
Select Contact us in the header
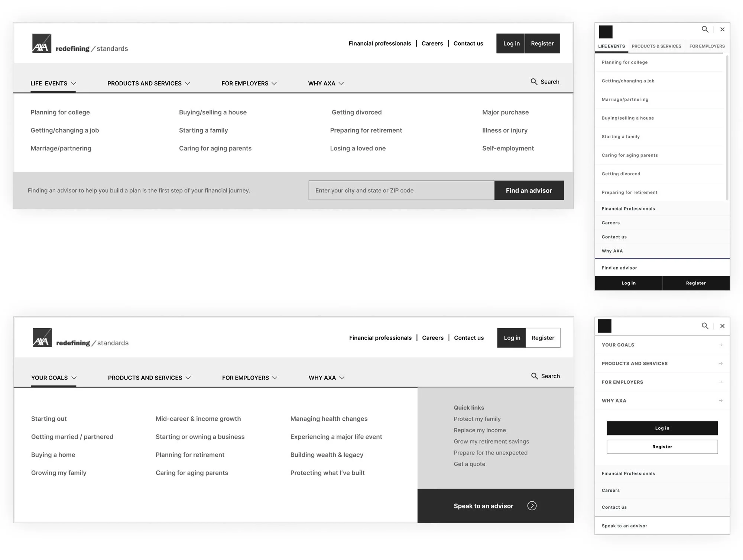coord(468,43)
